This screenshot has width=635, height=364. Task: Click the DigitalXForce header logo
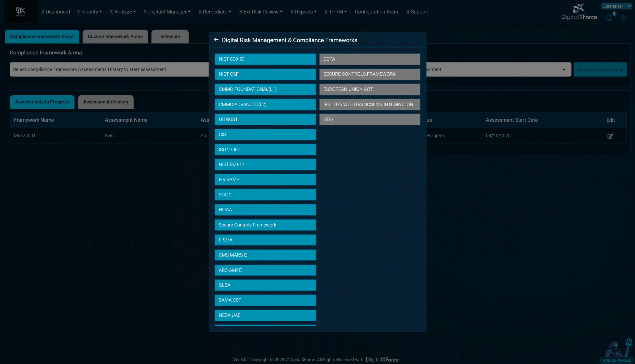[579, 11]
